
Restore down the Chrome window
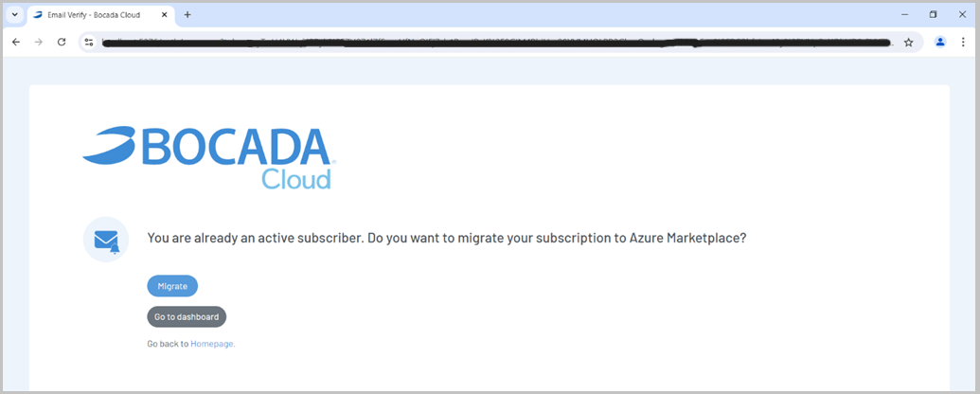point(933,14)
